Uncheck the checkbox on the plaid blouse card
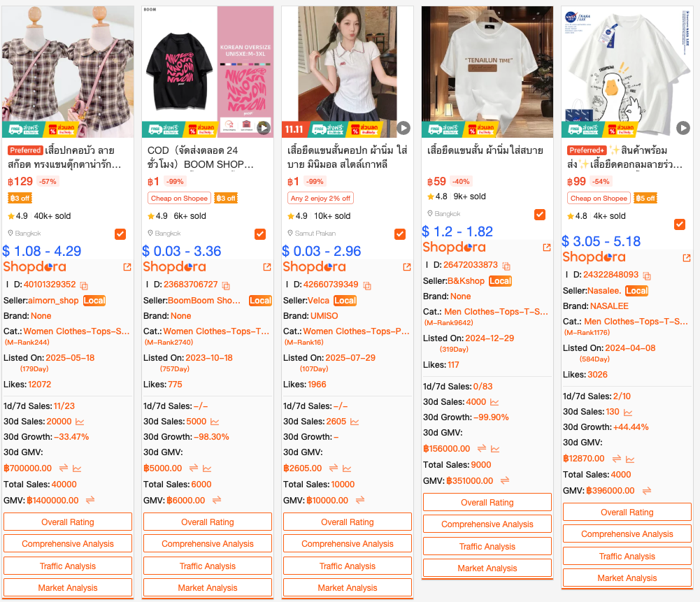 pos(120,234)
